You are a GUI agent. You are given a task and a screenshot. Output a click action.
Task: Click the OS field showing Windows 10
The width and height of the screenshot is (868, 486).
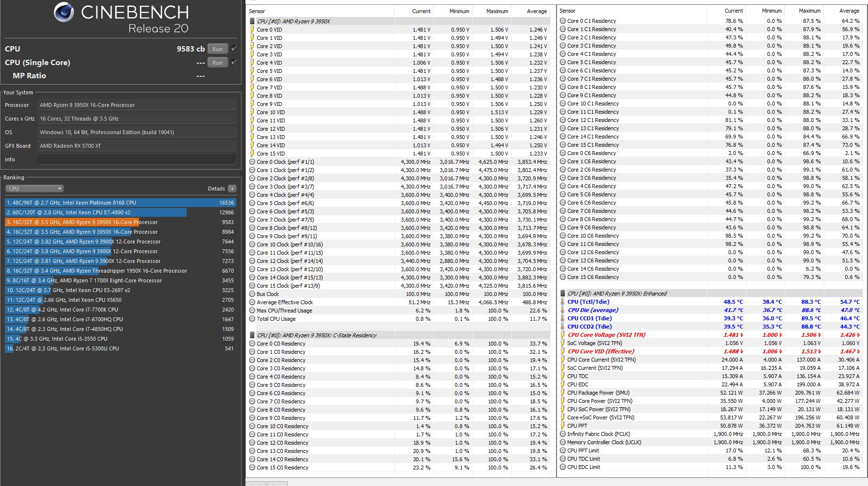pos(137,132)
